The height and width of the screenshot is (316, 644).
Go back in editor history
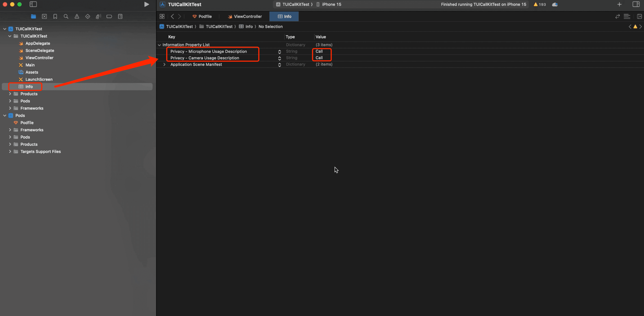click(172, 16)
